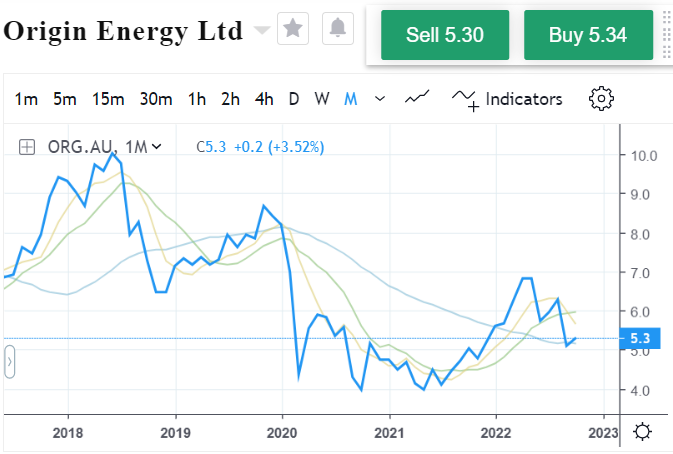Screen dimensions: 673x454
Task: Select weekly W timeframe
Action: (322, 99)
